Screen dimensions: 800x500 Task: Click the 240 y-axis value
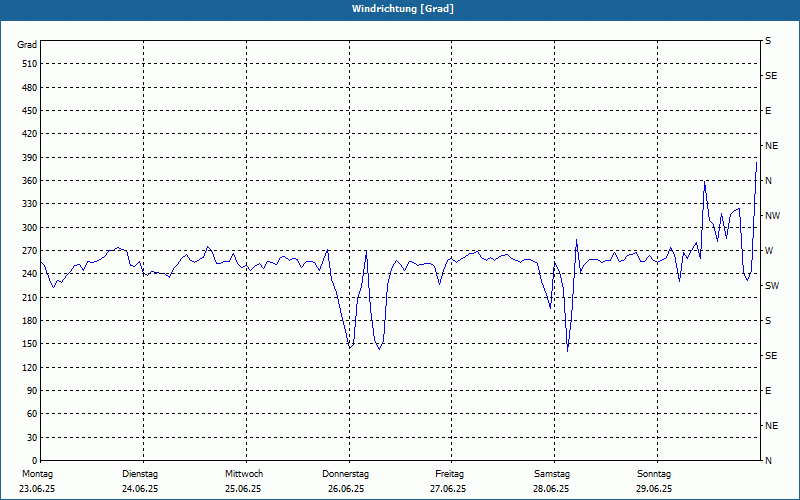(x=30, y=274)
